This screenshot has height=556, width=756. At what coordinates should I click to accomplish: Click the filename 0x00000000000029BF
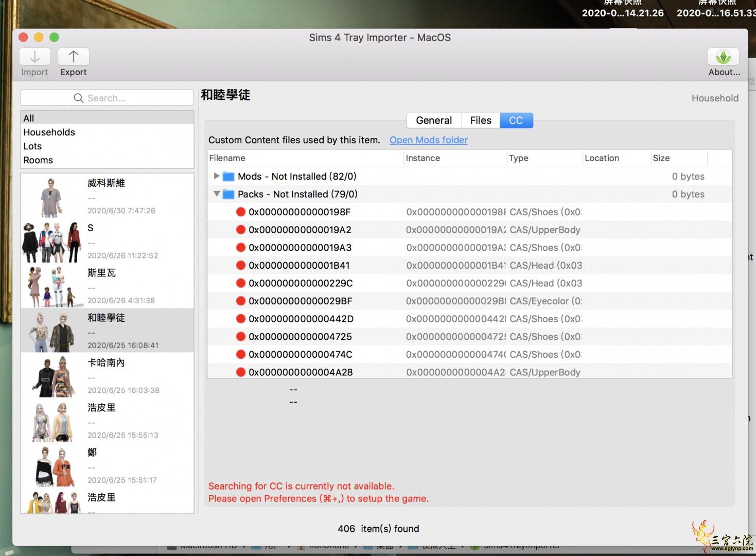301,301
